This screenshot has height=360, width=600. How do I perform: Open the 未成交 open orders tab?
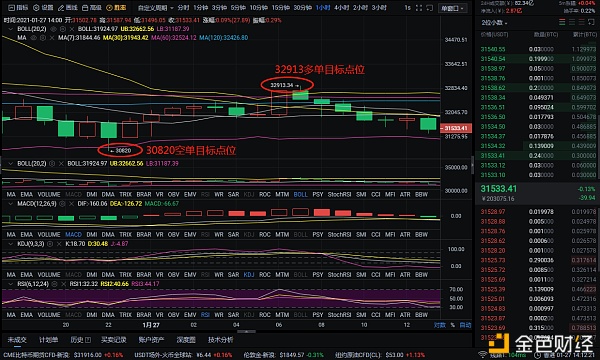tap(17, 340)
